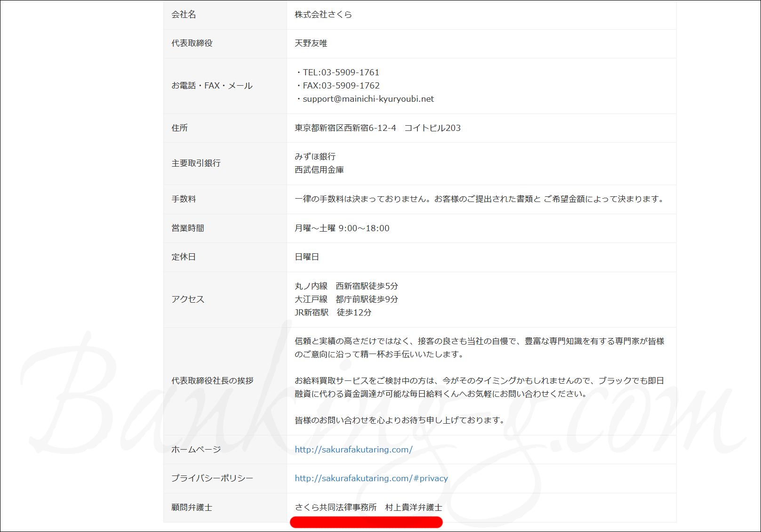Click the 代表取締役社長の挨拶 row label
The image size is (761, 532).
tap(212, 380)
